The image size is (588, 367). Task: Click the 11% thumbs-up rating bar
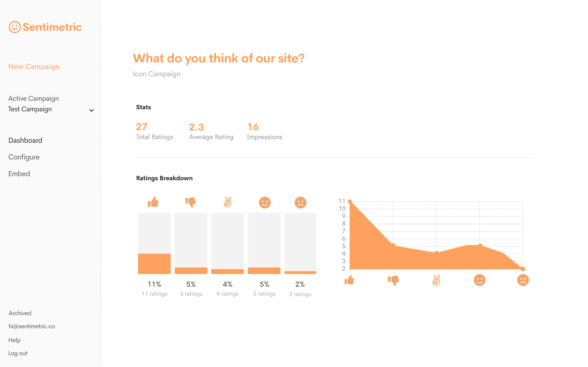(x=154, y=264)
